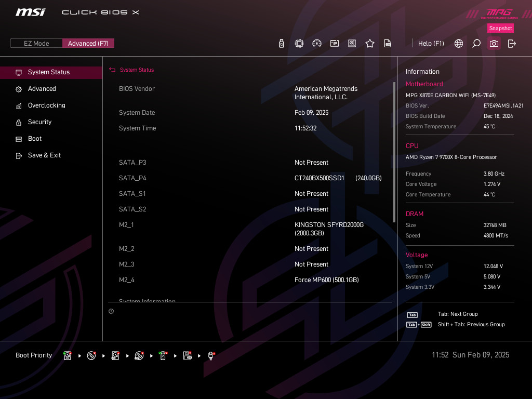Open the globe language selector icon
Image resolution: width=532 pixels, height=399 pixels.
pyautogui.click(x=459, y=44)
